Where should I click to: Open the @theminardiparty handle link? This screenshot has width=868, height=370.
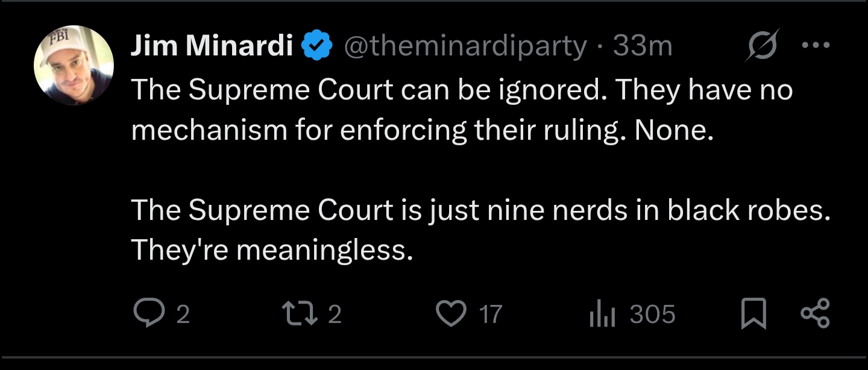[465, 45]
